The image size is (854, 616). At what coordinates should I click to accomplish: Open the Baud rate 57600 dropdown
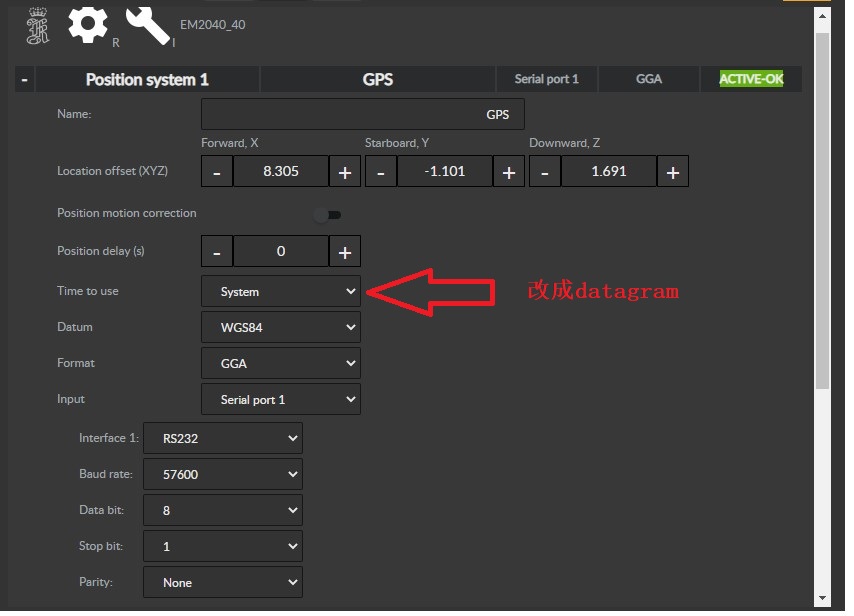click(x=223, y=474)
